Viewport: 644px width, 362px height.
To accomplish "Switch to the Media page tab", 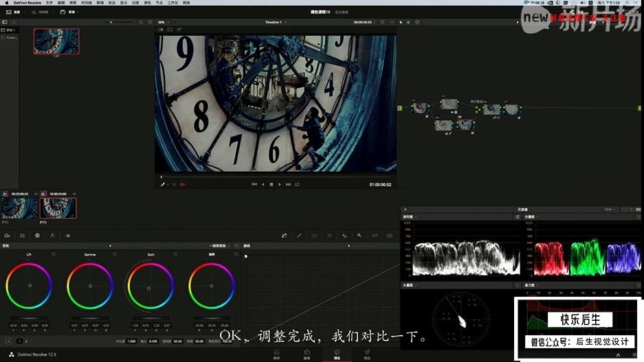I will [x=276, y=354].
